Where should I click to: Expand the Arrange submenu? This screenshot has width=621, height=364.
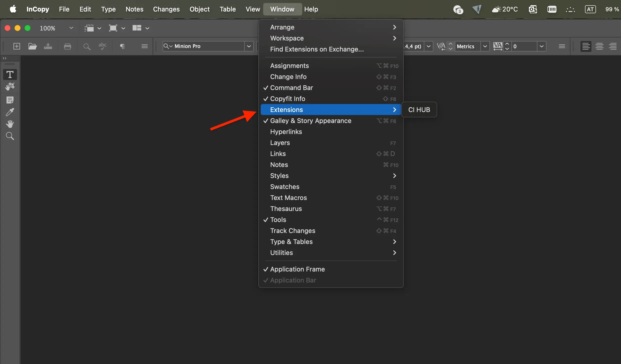(331, 27)
